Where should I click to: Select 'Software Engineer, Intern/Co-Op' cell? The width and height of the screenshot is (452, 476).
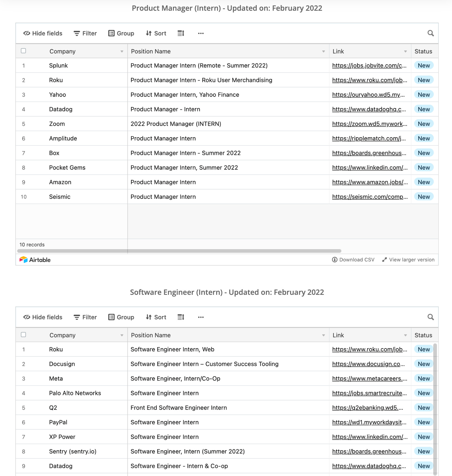(228, 379)
